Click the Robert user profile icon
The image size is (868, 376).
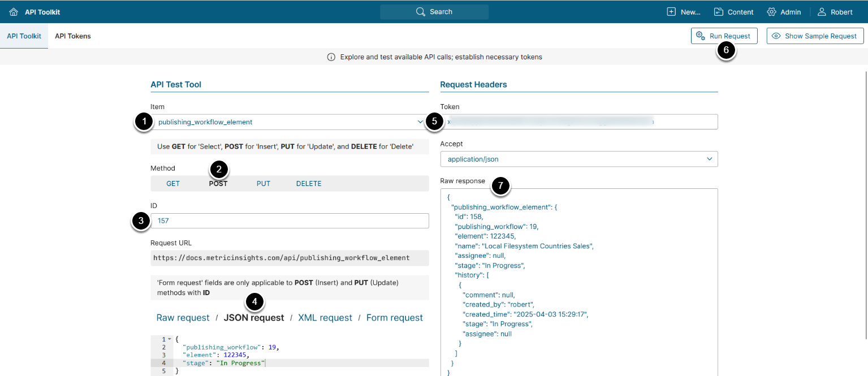pyautogui.click(x=822, y=12)
